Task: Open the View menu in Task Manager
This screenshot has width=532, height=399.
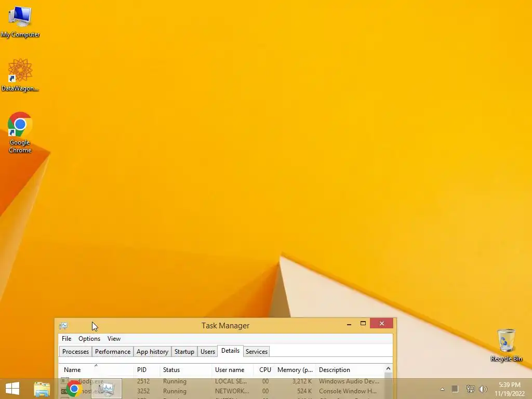Action: pyautogui.click(x=114, y=339)
